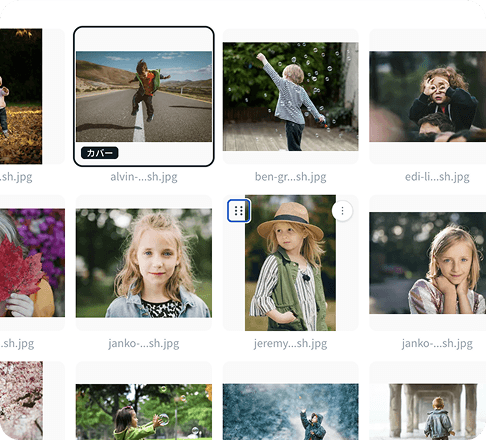Select the alvin road jumping boy thumbnail
This screenshot has height=440, width=486.
[x=144, y=96]
